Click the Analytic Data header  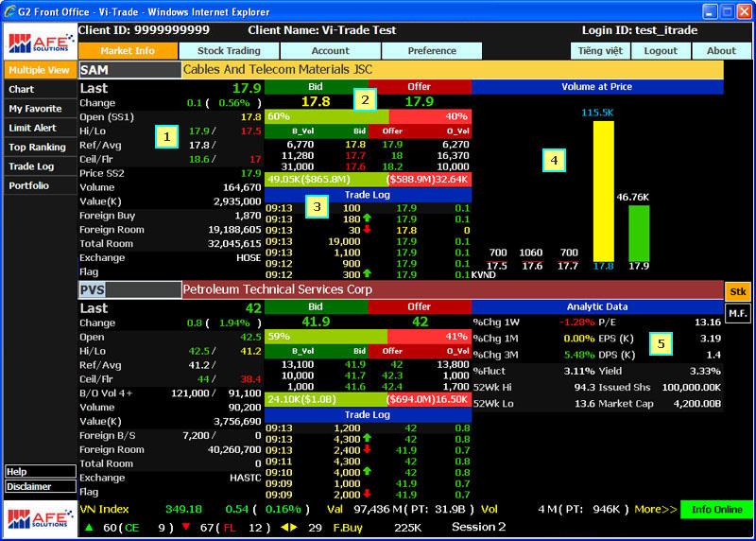(597, 307)
